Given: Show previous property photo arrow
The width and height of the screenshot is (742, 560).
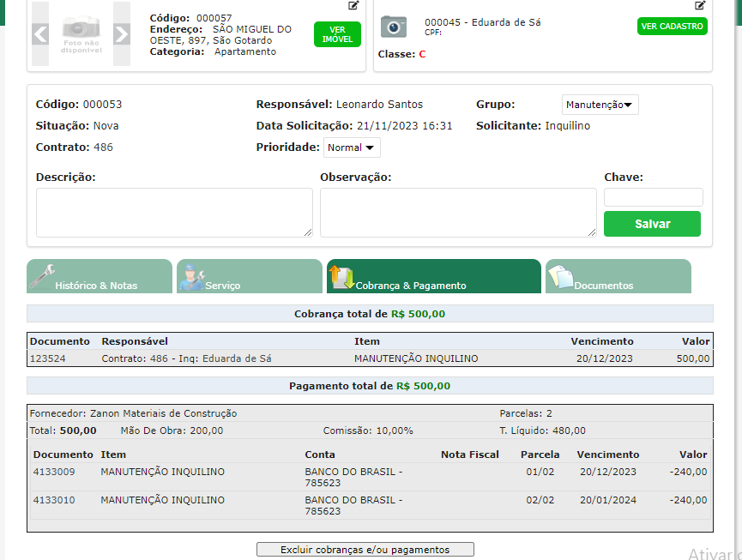Looking at the screenshot, I should (x=40, y=34).
